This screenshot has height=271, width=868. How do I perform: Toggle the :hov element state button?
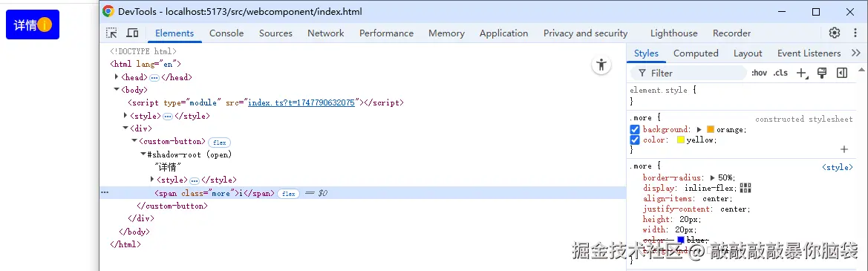coord(759,73)
